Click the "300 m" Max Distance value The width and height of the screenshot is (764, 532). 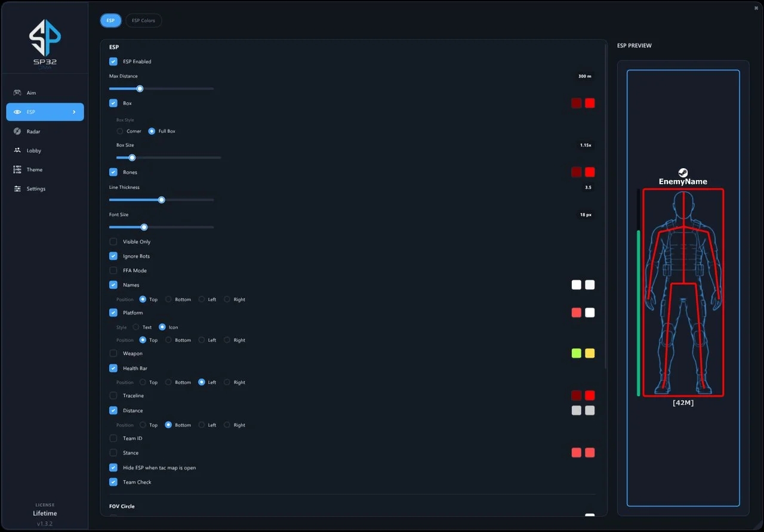585,76
